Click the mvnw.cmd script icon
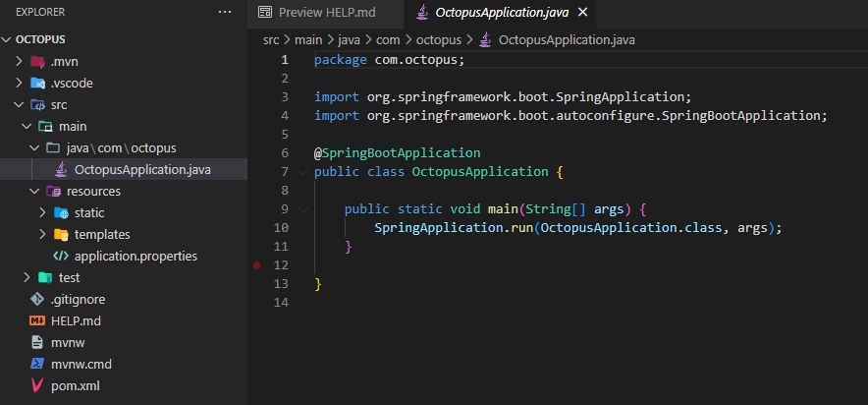Viewport: 868px width, 405px height. [37, 364]
